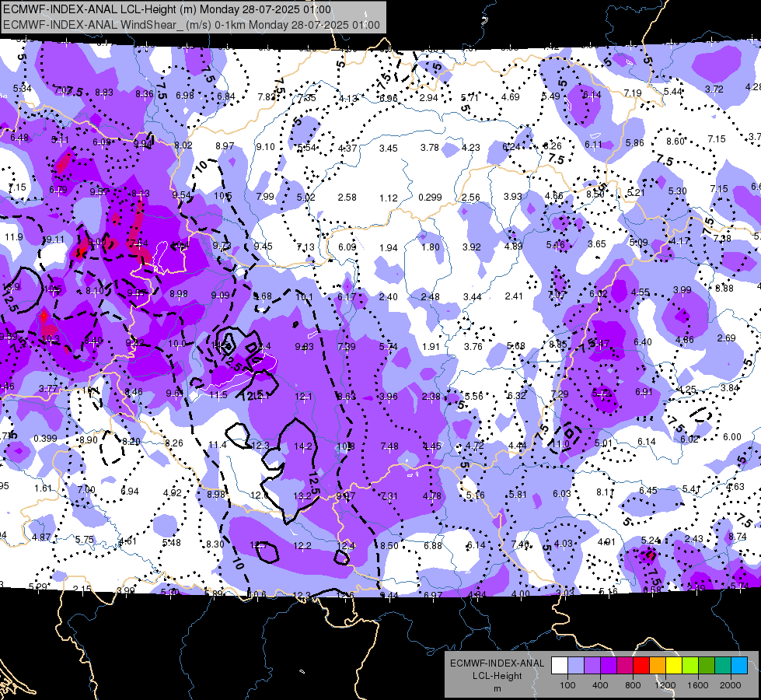Viewport: 761px width, 700px height.
Task: Click the grid value 8.30
Action: (215, 544)
